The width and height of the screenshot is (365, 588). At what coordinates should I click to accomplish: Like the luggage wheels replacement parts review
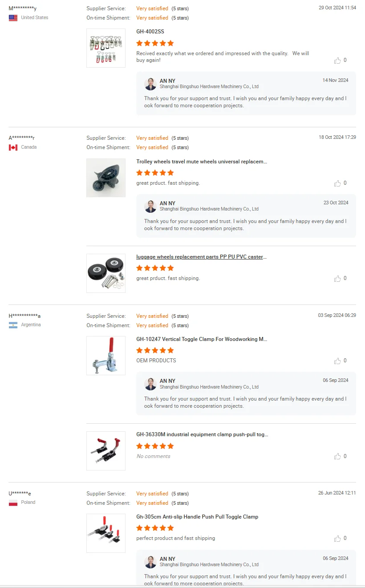(x=337, y=279)
